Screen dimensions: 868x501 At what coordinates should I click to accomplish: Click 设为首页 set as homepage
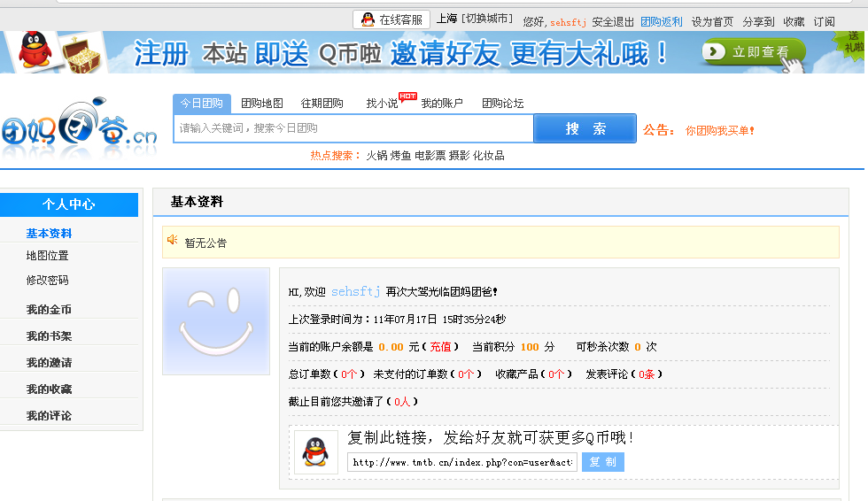[712, 22]
